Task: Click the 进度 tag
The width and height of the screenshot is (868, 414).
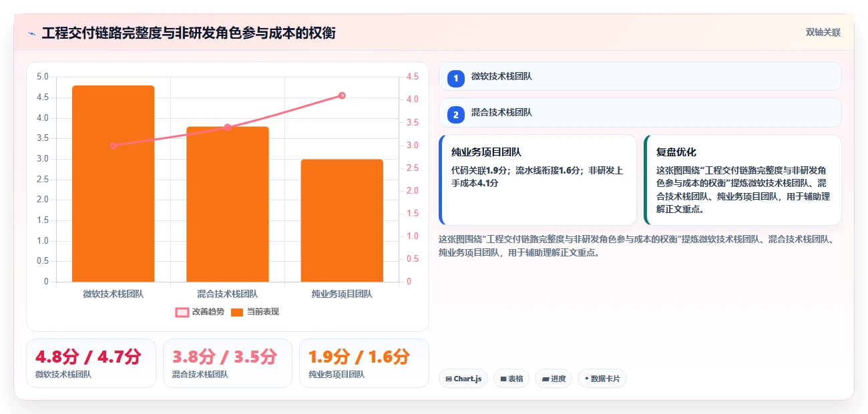Action: point(554,379)
